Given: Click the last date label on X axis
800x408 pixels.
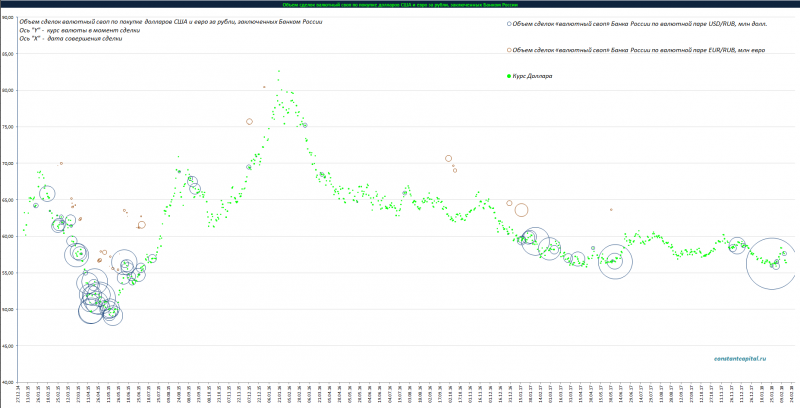Looking at the screenshot, I should [x=790, y=393].
